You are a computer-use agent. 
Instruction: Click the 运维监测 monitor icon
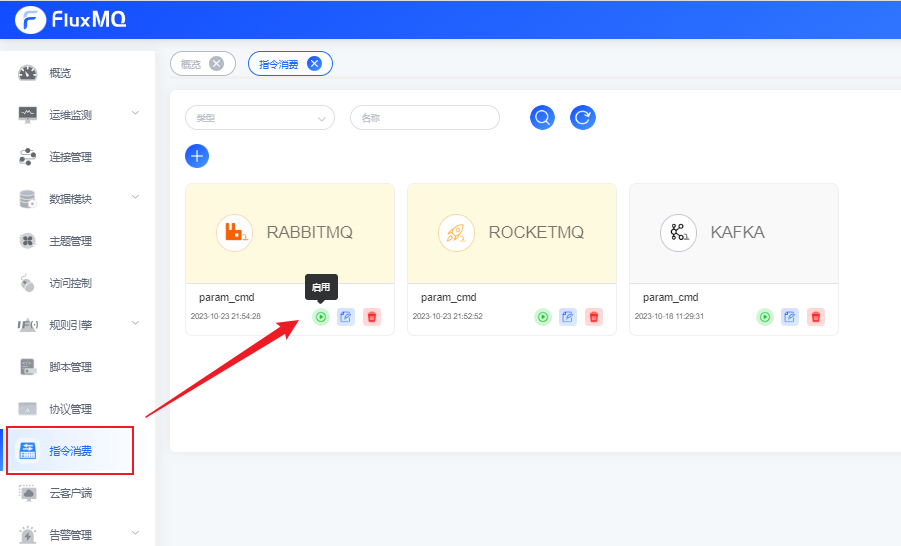pos(28,114)
